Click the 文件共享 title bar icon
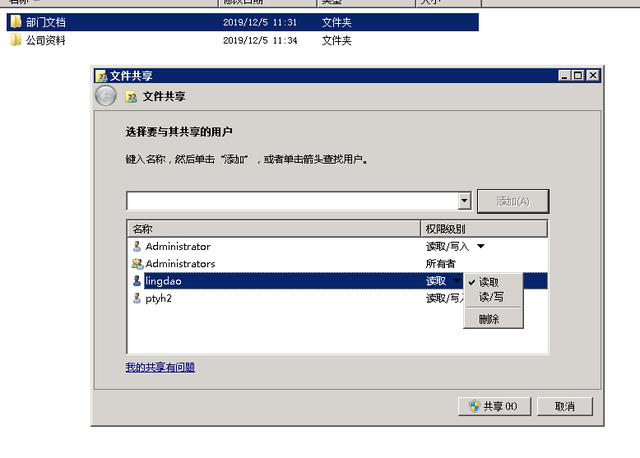This screenshot has height=458, width=640. pyautogui.click(x=101, y=76)
